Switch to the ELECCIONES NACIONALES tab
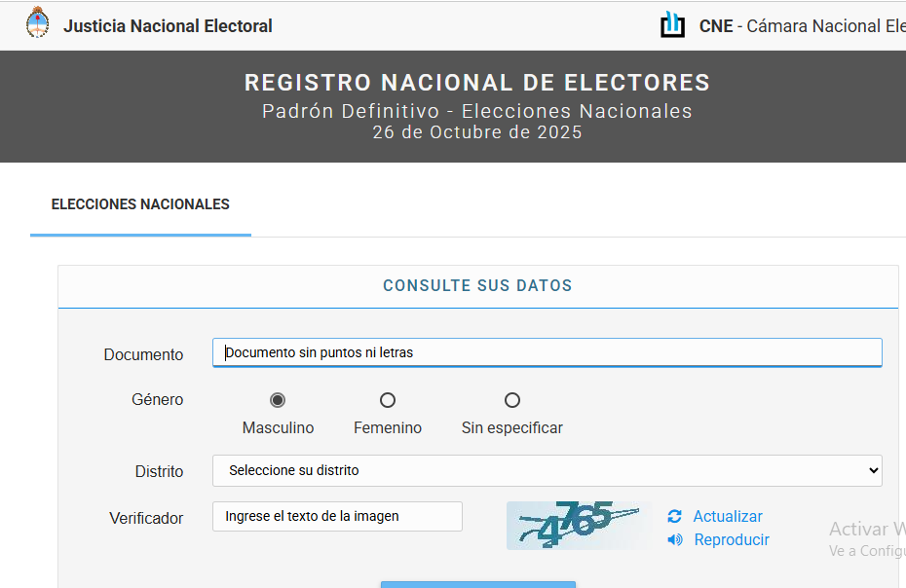Viewport: 906px width, 588px height. pos(140,204)
